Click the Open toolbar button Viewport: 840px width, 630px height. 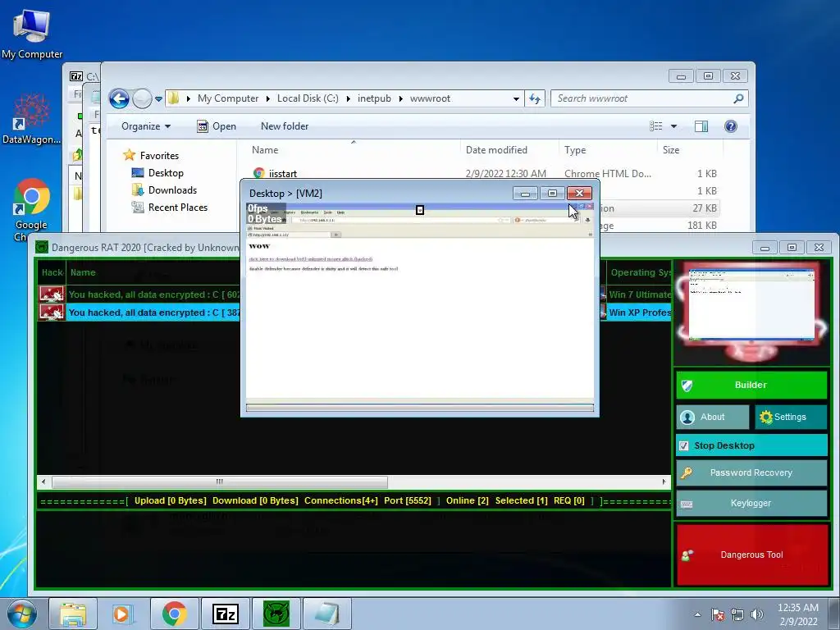[x=217, y=126]
